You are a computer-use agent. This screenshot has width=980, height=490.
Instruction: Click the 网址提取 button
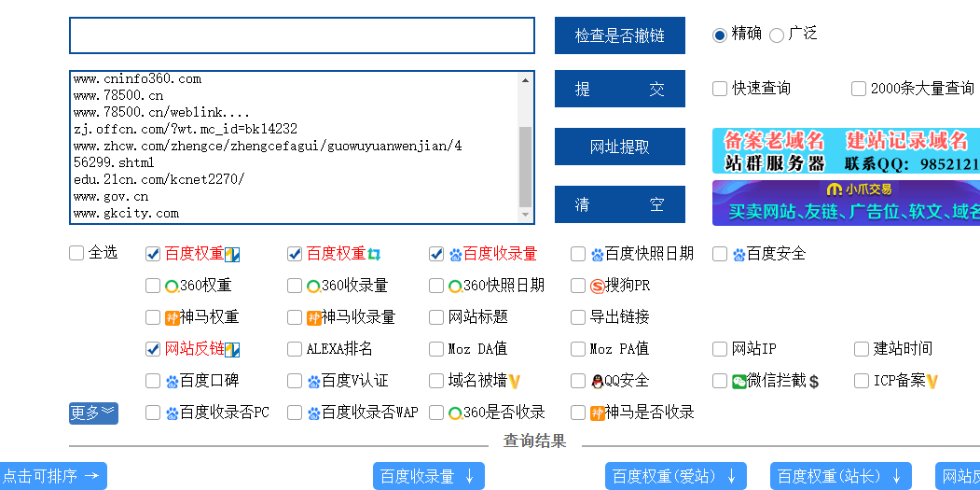click(x=620, y=147)
